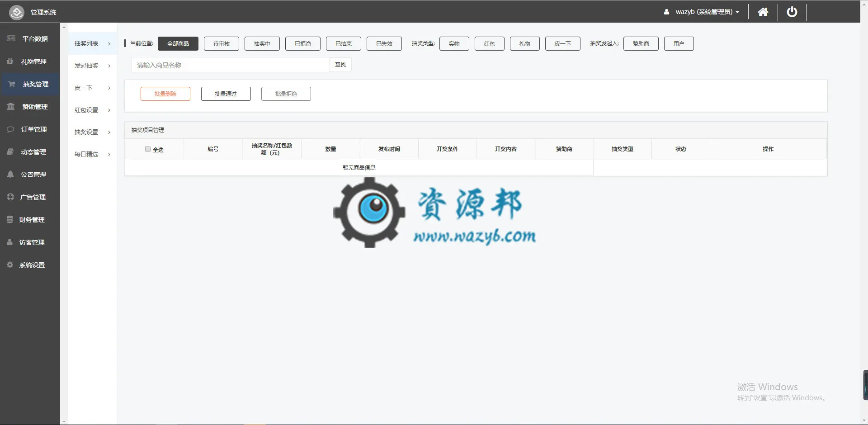This screenshot has width=868, height=425.
Task: Click the 批量通过 button
Action: click(x=226, y=94)
